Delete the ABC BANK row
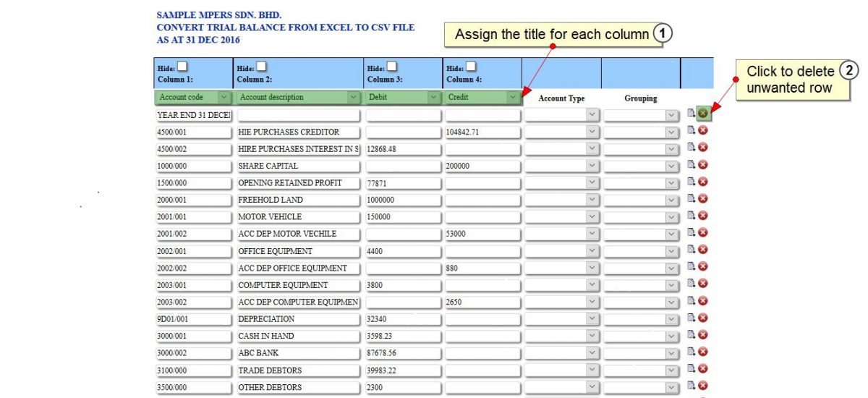 [x=702, y=352]
